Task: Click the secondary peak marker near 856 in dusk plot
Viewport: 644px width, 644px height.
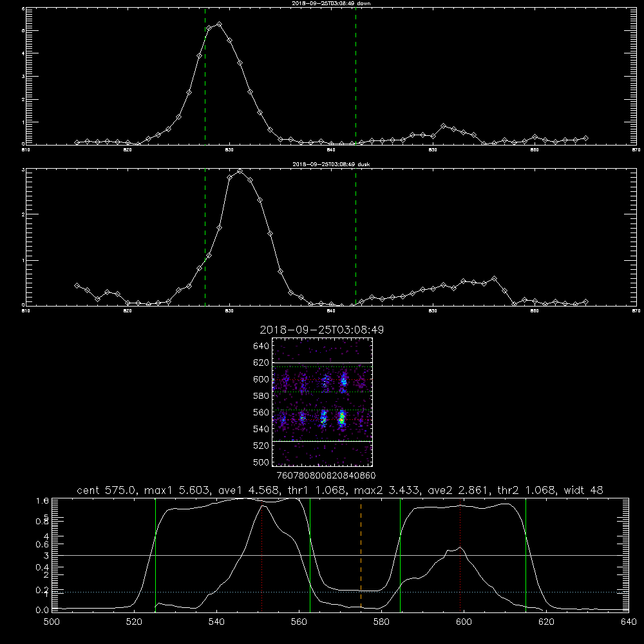Action: [x=494, y=278]
